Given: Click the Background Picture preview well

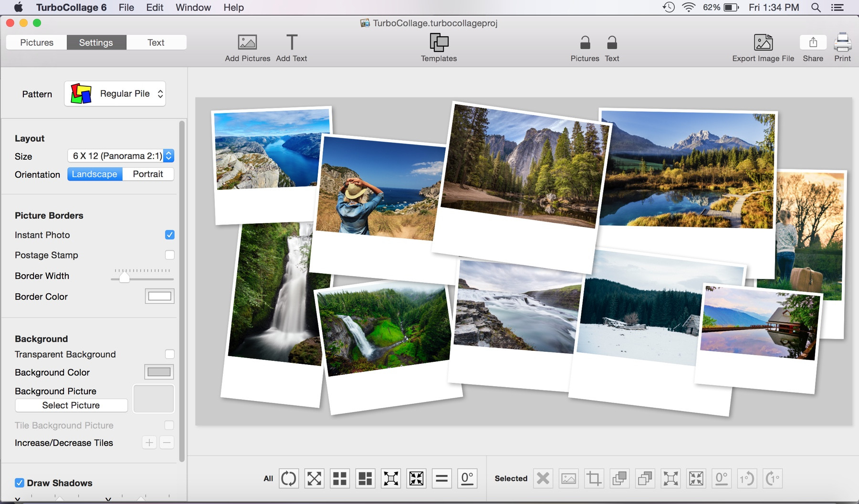Looking at the screenshot, I should (154, 399).
